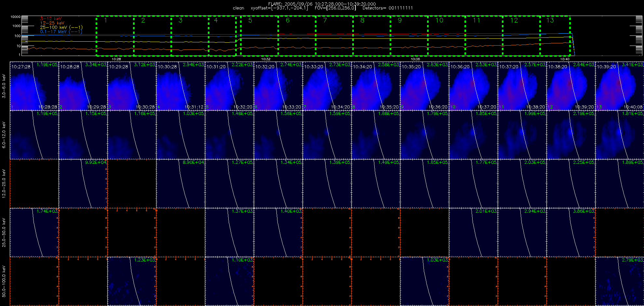Open the 12-25 keV image with peak 1.77E+05
The width and height of the screenshot is (644, 306).
[x=473, y=184]
